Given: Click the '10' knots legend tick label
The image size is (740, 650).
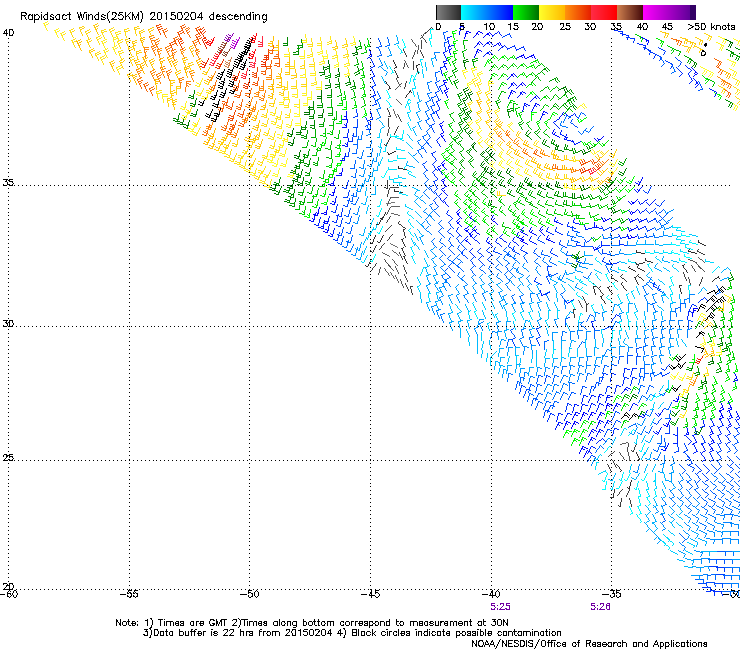Looking at the screenshot, I should click(489, 26).
